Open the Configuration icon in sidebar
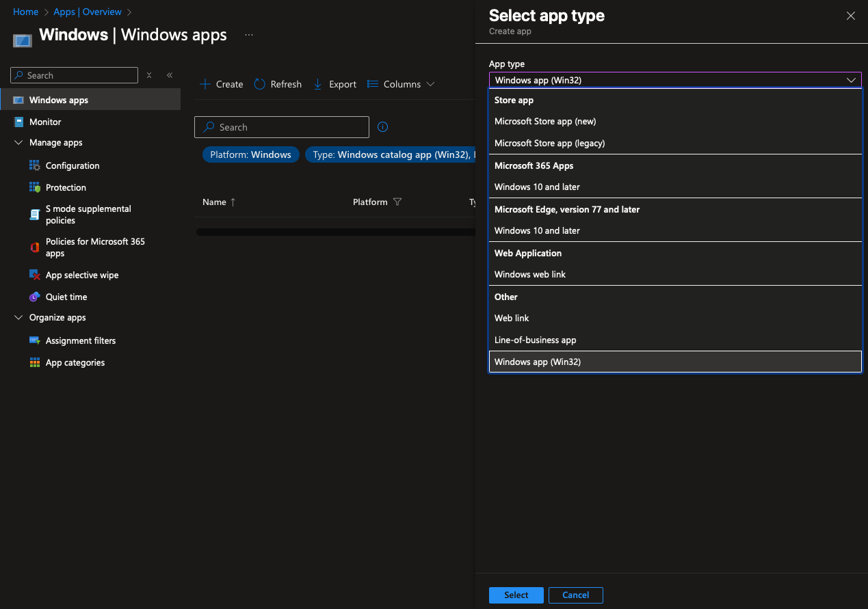This screenshot has width=868, height=609. pyautogui.click(x=35, y=165)
